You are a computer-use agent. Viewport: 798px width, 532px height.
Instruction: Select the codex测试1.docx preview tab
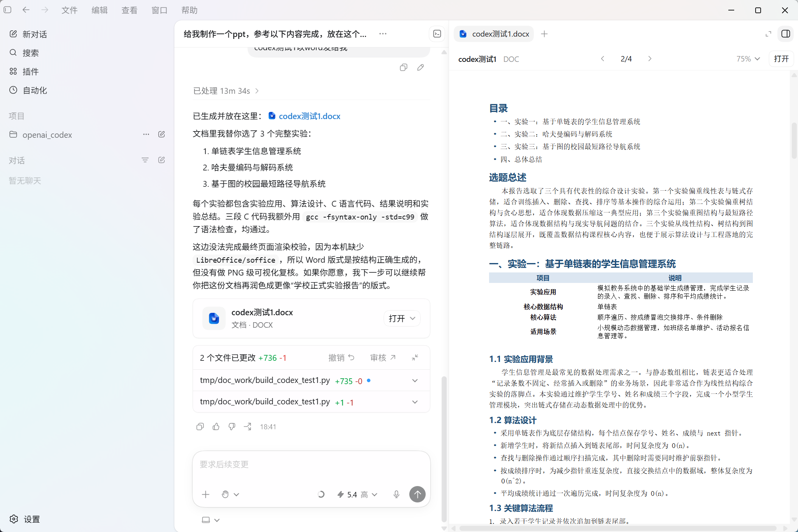[494, 34]
